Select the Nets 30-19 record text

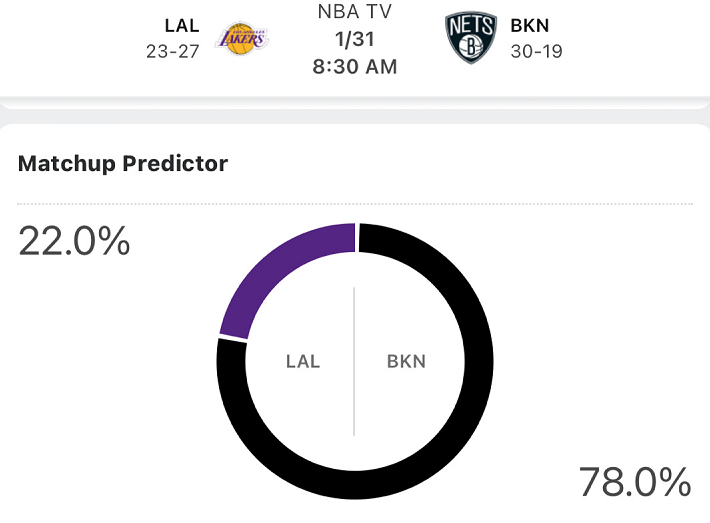click(537, 52)
